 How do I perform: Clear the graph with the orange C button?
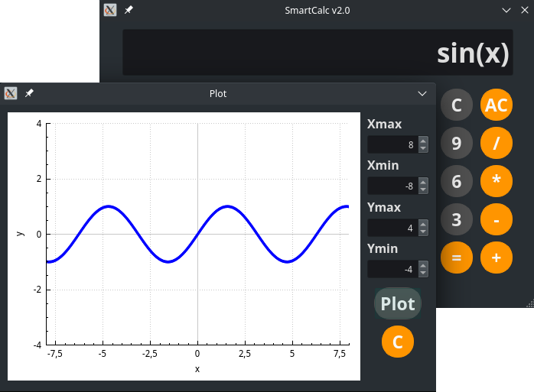pyautogui.click(x=398, y=342)
